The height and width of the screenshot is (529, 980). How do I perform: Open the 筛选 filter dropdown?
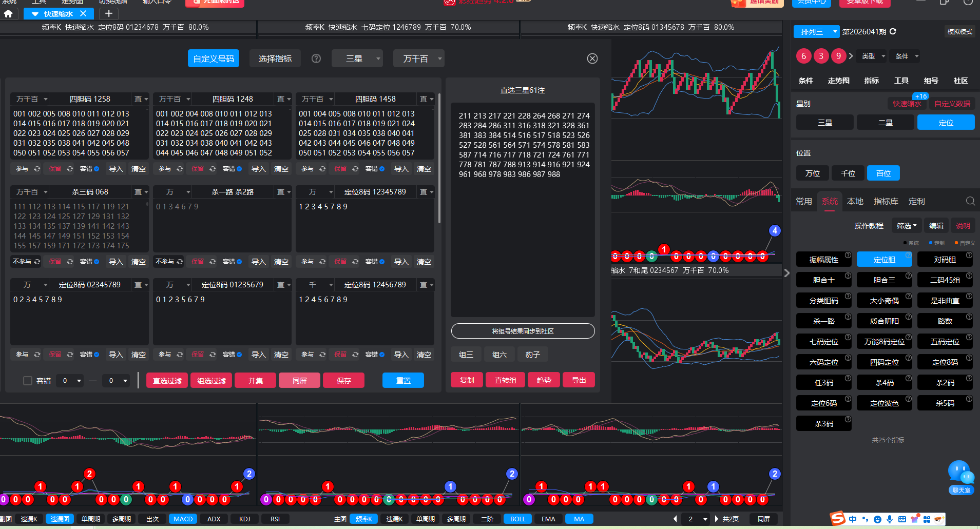tap(906, 226)
